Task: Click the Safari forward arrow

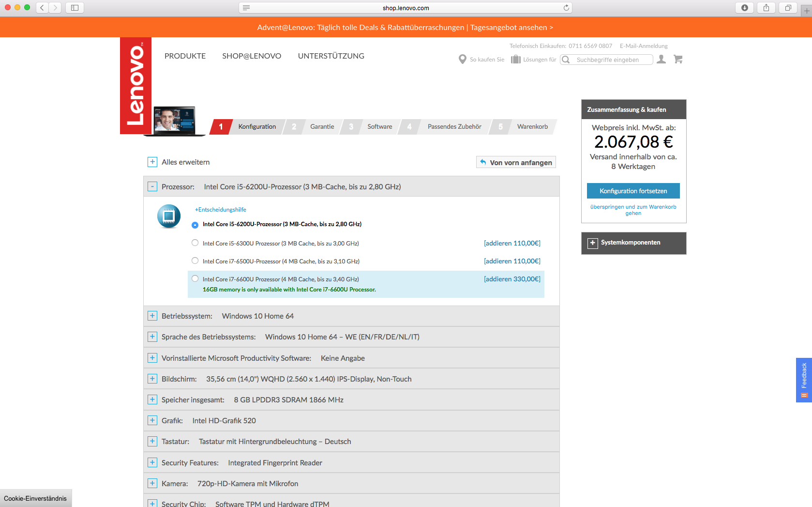Action: pyautogui.click(x=55, y=7)
